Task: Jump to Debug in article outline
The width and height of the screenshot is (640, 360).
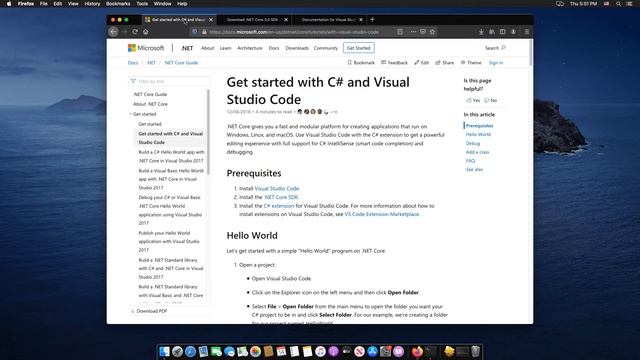Action: coord(473,143)
